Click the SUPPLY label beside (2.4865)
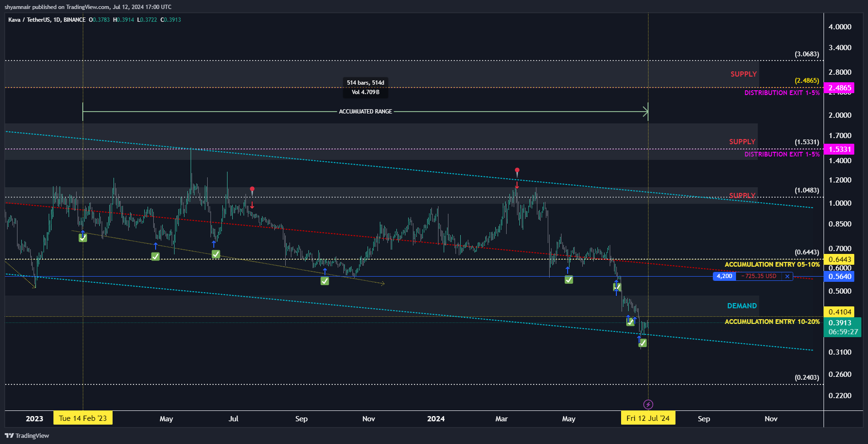The height and width of the screenshot is (444, 868). point(744,74)
